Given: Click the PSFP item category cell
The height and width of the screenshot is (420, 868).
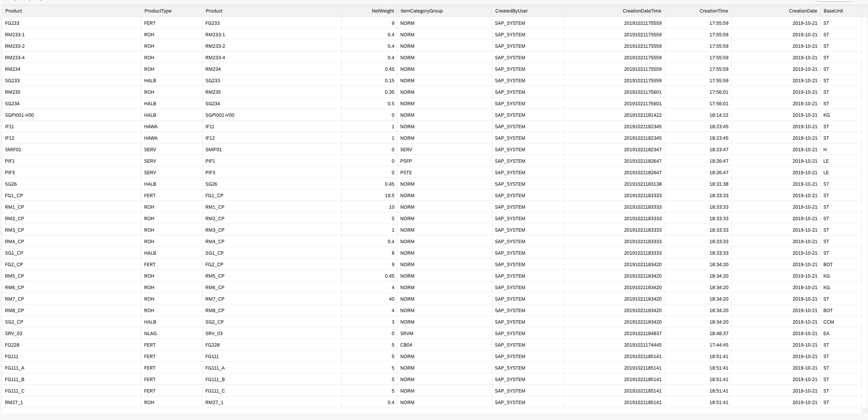Looking at the screenshot, I should click(406, 161).
